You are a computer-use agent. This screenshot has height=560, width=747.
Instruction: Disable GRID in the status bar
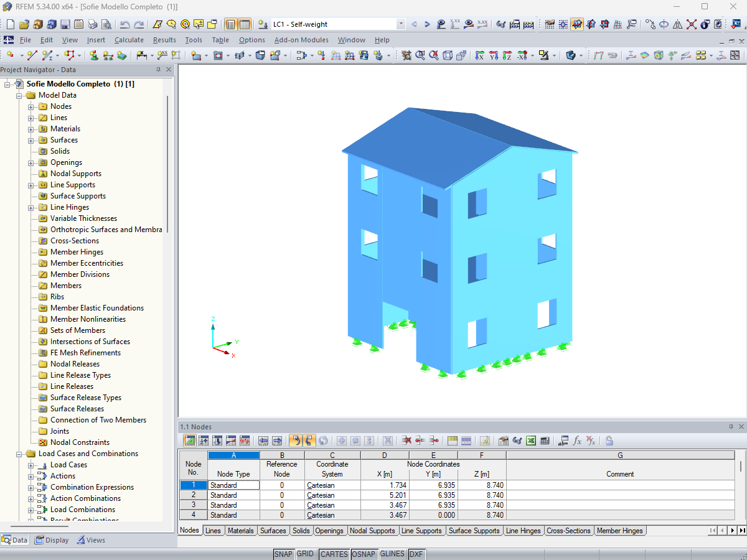click(x=306, y=554)
